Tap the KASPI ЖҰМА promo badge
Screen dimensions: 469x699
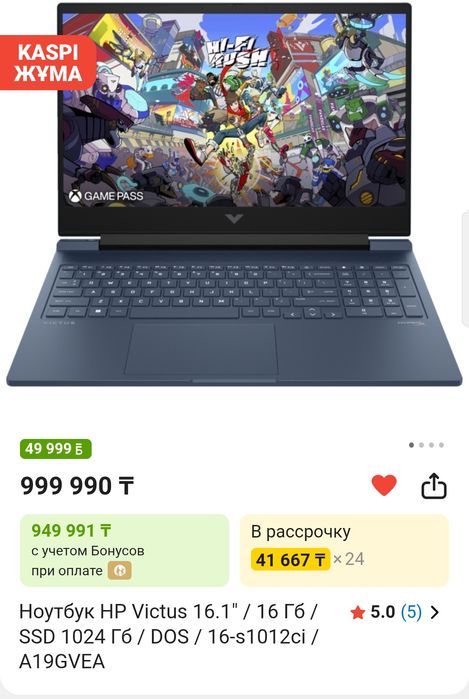[48, 63]
